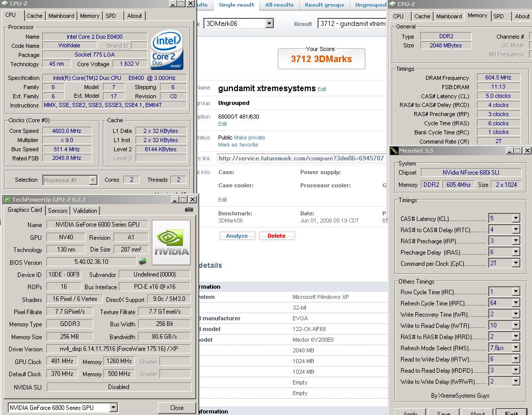This screenshot has width=532, height=415.
Task: Click the right CPU-Z title bar icon
Action: (x=393, y=4)
